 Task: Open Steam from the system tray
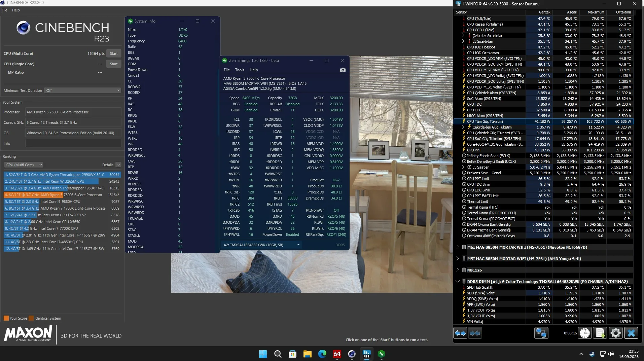[592, 354]
